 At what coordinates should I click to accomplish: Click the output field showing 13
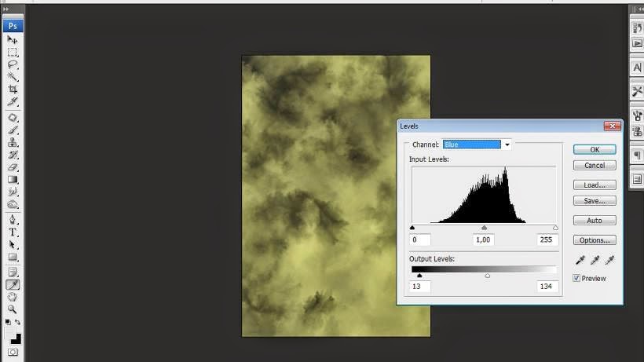[x=419, y=287]
